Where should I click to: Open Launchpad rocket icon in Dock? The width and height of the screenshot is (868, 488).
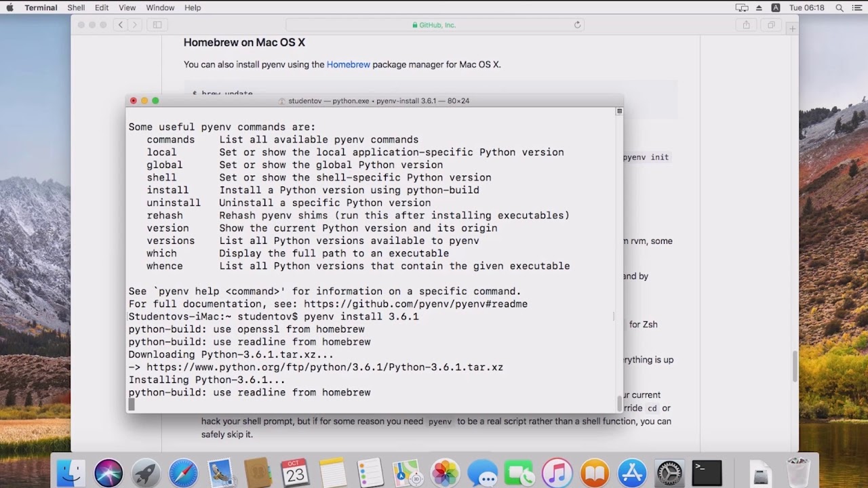146,472
